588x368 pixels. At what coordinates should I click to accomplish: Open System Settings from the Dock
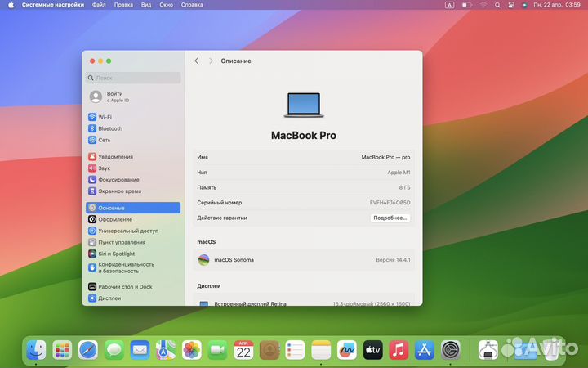point(450,350)
